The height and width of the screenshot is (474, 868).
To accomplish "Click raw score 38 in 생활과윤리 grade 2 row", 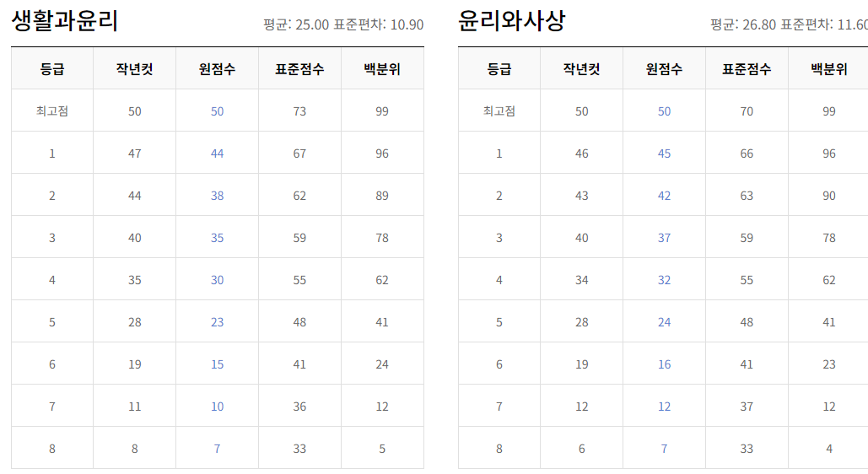I will pos(217,196).
